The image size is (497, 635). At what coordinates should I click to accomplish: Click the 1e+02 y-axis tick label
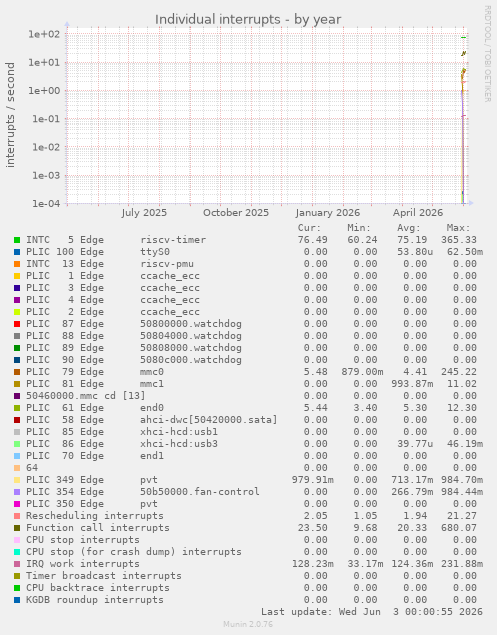[x=44, y=34]
